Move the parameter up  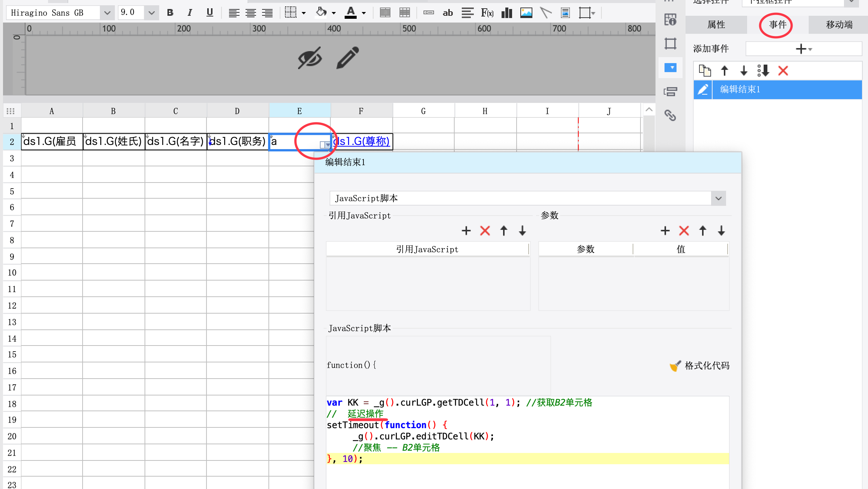(x=703, y=231)
